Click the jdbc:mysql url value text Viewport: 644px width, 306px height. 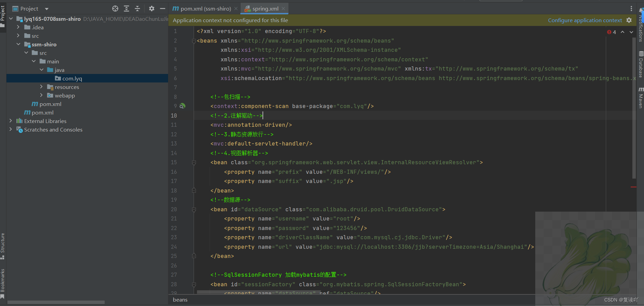pos(422,247)
